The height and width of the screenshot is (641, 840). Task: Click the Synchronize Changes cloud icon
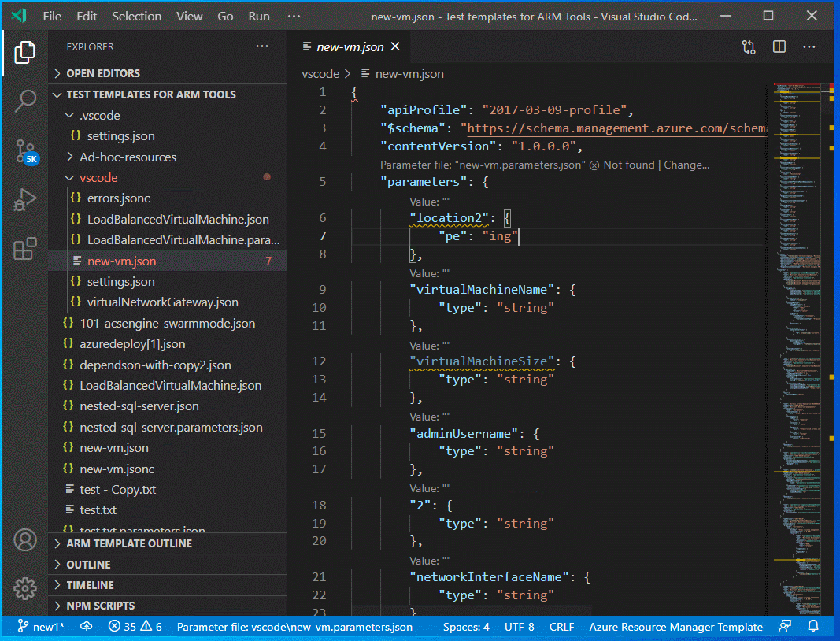point(87,627)
